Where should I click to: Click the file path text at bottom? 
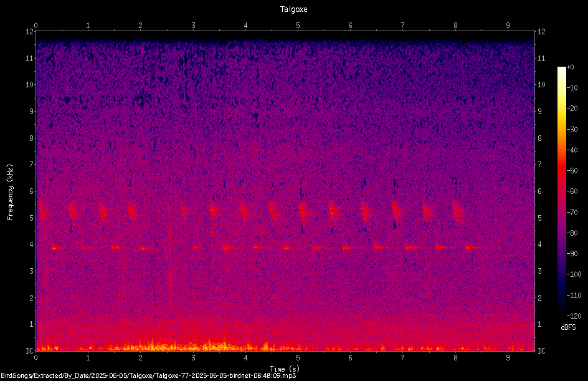148,375
